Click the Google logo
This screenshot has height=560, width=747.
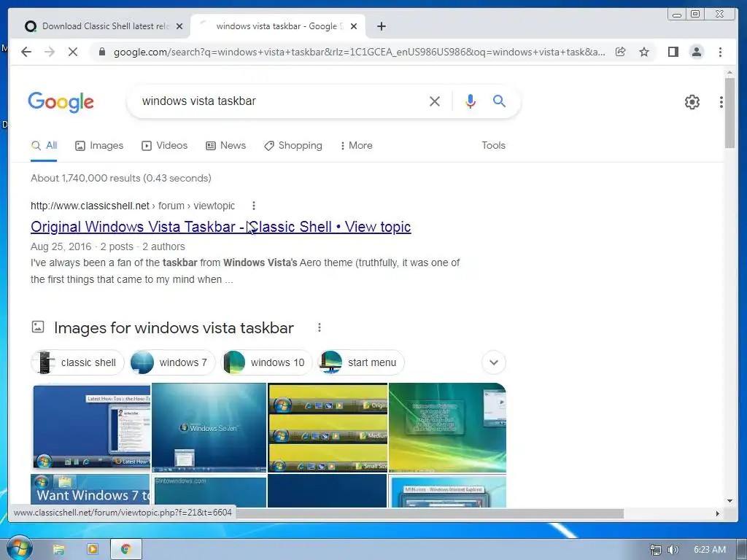(61, 102)
